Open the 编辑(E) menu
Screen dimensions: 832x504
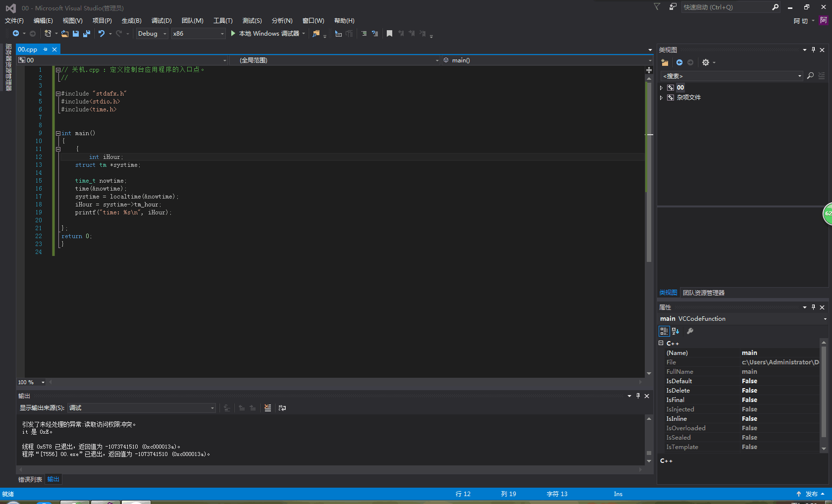pyautogui.click(x=43, y=21)
